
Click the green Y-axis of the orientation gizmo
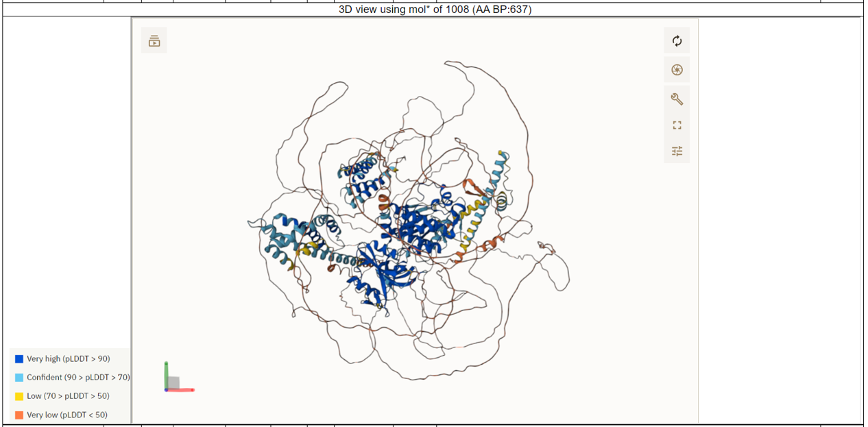click(167, 374)
